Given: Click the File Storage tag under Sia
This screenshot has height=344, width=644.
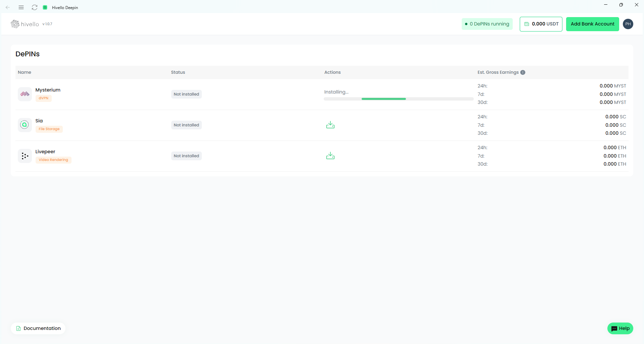Looking at the screenshot, I should pos(49,129).
